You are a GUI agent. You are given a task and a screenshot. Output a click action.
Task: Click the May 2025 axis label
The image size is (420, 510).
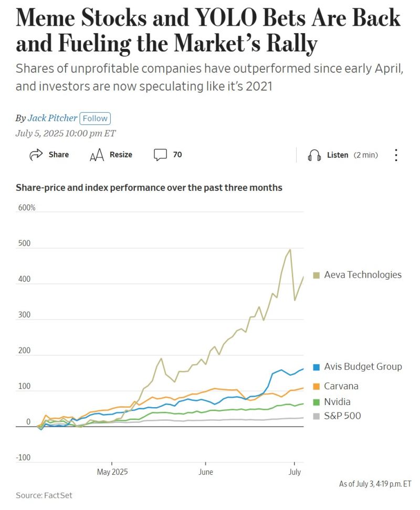coord(112,472)
